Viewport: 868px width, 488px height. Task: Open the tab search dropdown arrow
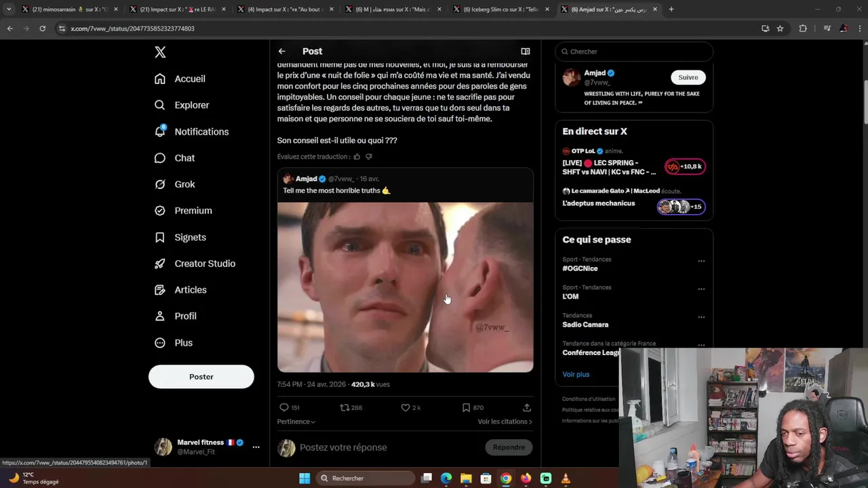[x=8, y=9]
